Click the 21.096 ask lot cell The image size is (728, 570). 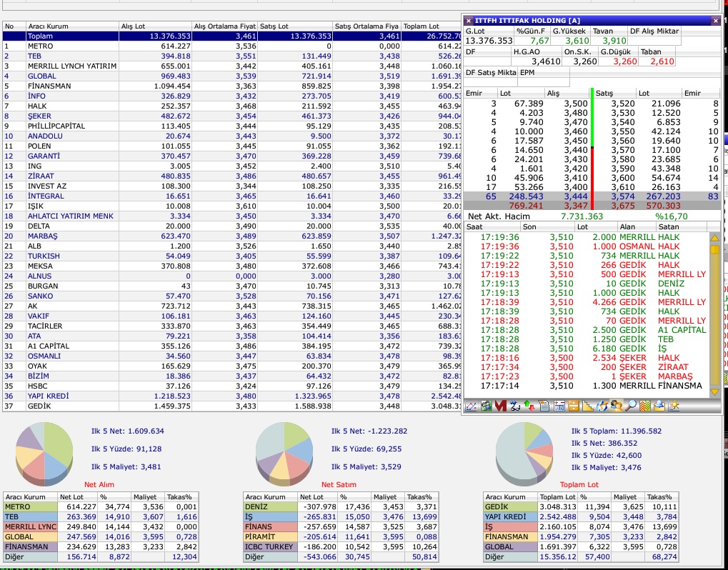coord(667,104)
